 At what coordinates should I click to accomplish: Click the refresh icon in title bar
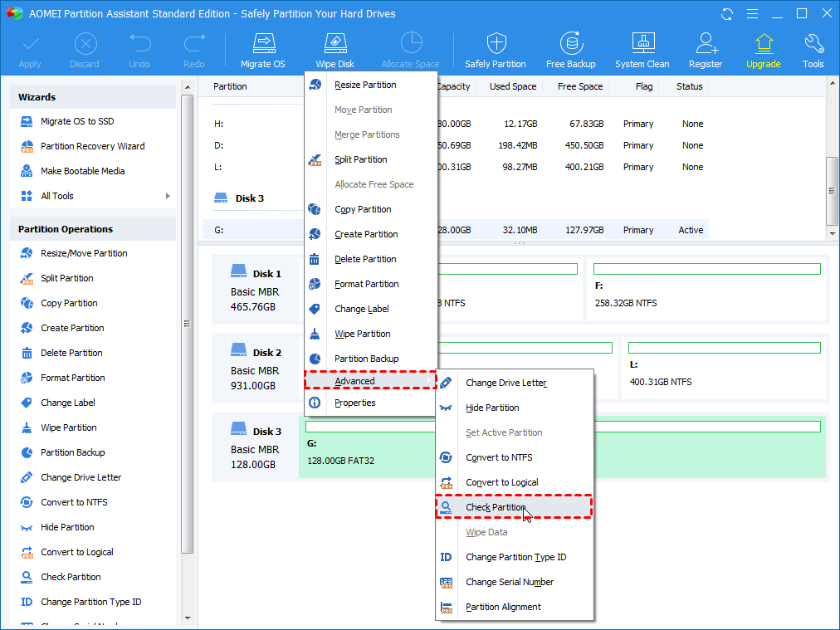pos(727,14)
